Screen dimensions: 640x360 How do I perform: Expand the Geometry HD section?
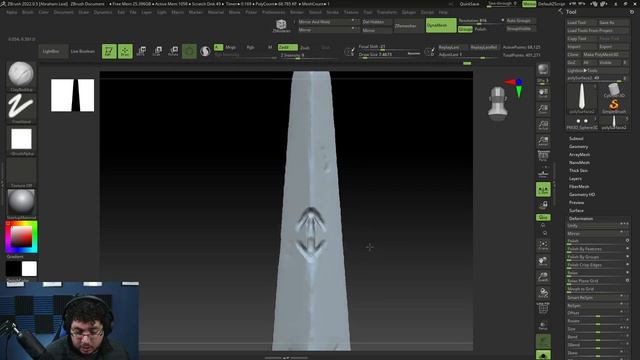pyautogui.click(x=582, y=195)
